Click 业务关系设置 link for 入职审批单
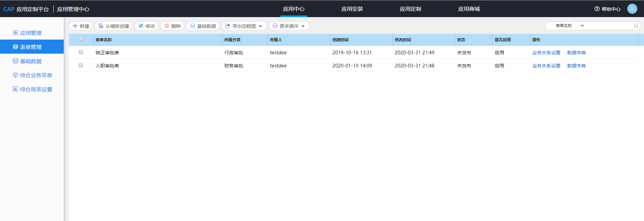The image size is (644, 221). point(546,66)
